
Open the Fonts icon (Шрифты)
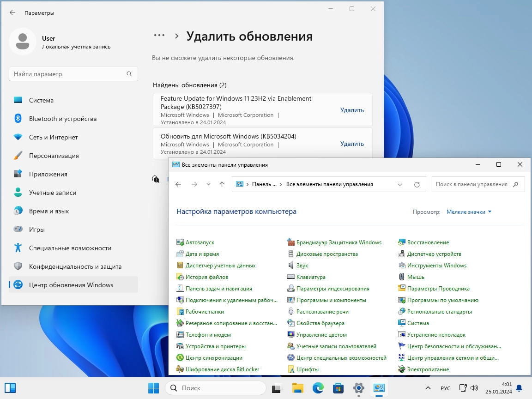coord(291,369)
